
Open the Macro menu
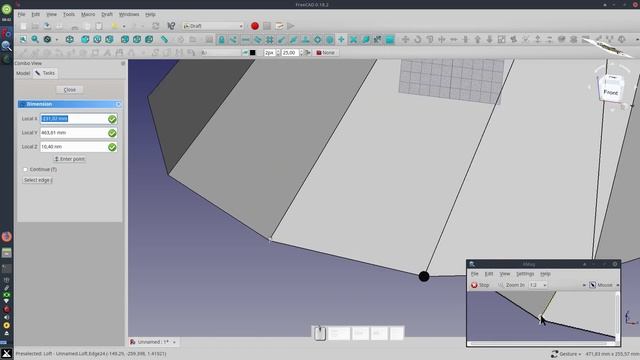pos(88,14)
